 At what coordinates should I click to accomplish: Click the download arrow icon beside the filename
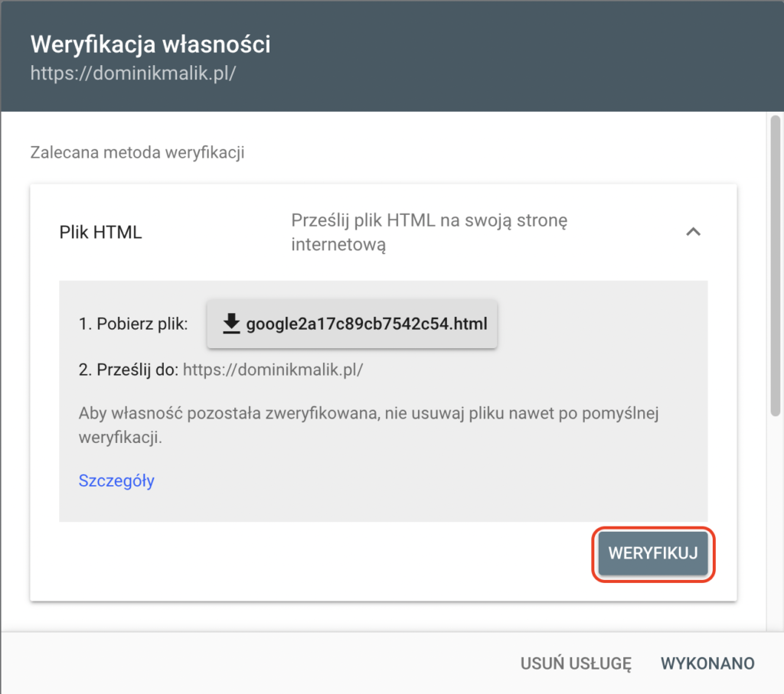pos(231,324)
